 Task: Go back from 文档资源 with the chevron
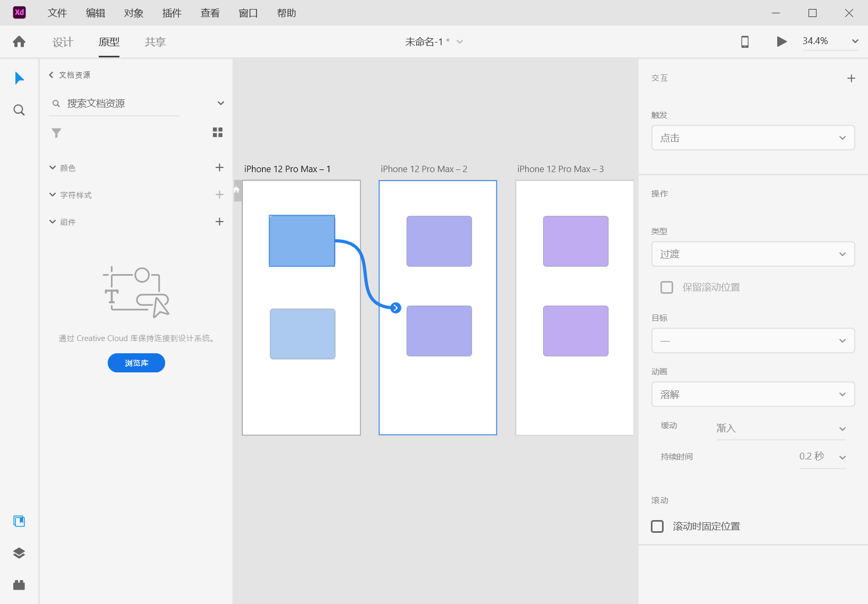tap(51, 75)
